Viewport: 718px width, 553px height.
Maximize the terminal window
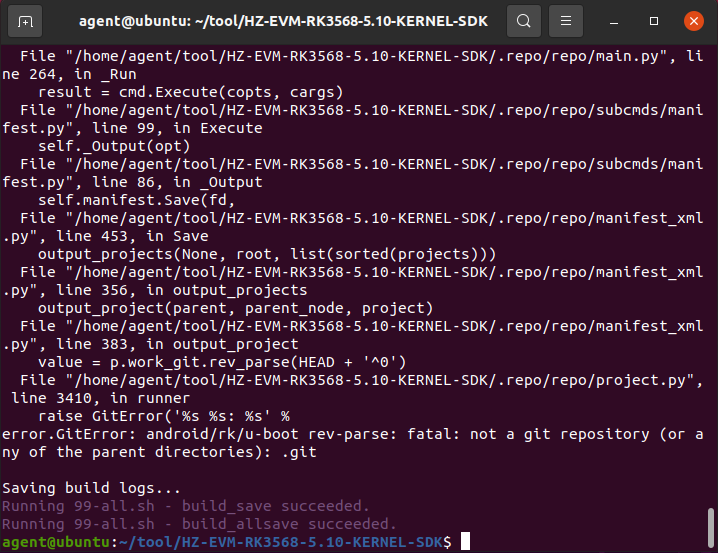(654, 21)
